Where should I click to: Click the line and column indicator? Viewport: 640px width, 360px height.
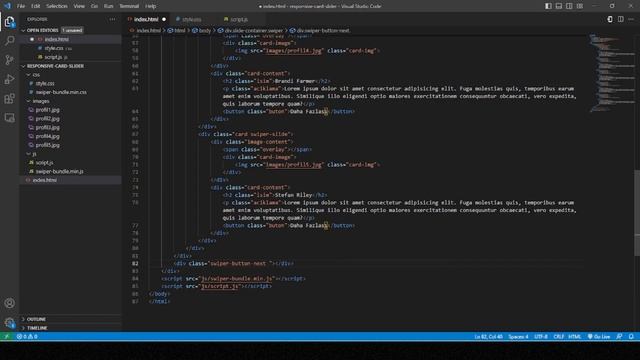click(488, 337)
